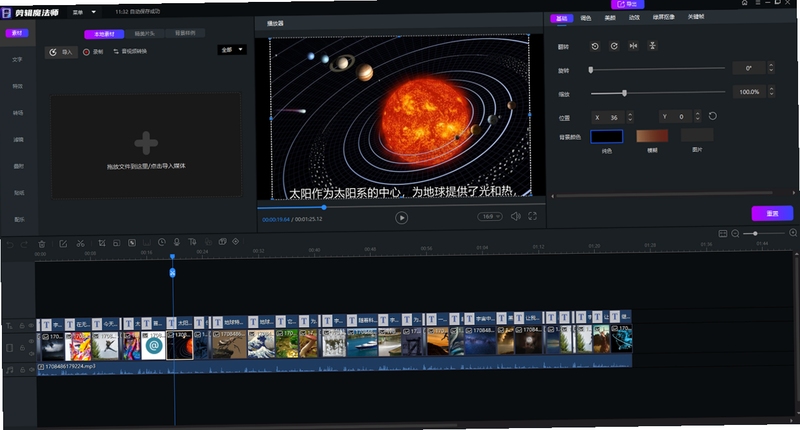
Task: Switch to the 美颜 beauty tab
Action: pyautogui.click(x=610, y=18)
